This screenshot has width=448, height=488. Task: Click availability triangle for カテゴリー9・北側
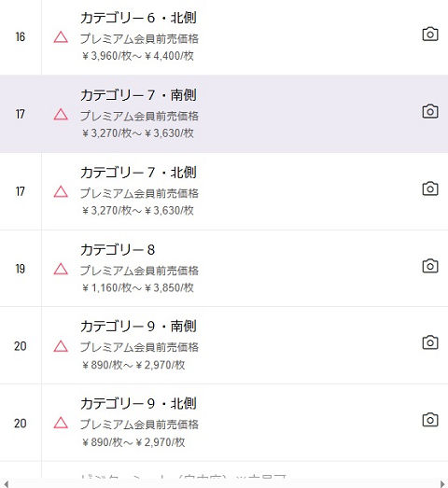point(61,423)
